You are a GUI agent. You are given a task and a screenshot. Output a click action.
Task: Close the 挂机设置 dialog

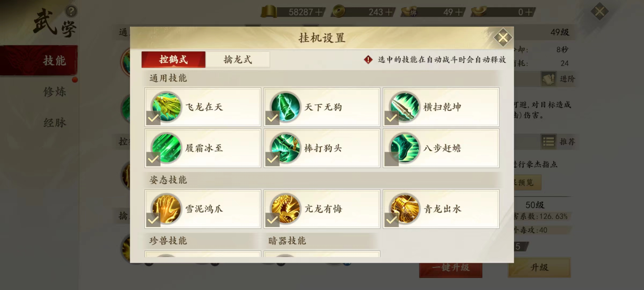coord(503,38)
